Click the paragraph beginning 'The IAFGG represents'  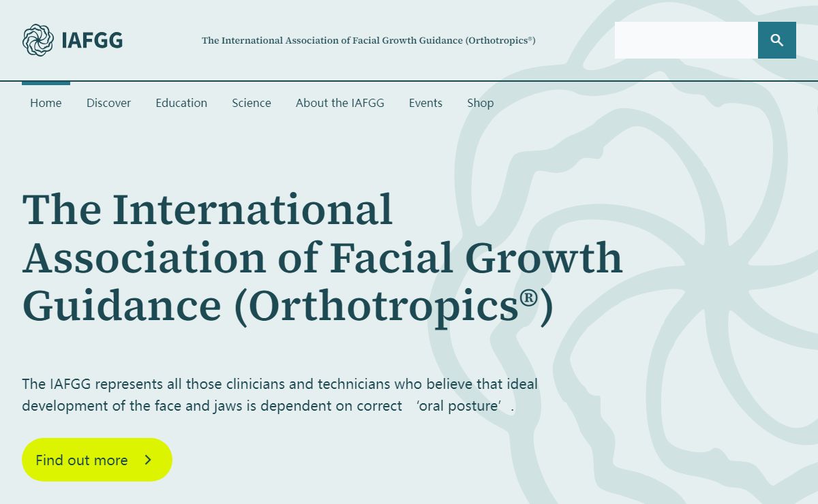click(280, 395)
